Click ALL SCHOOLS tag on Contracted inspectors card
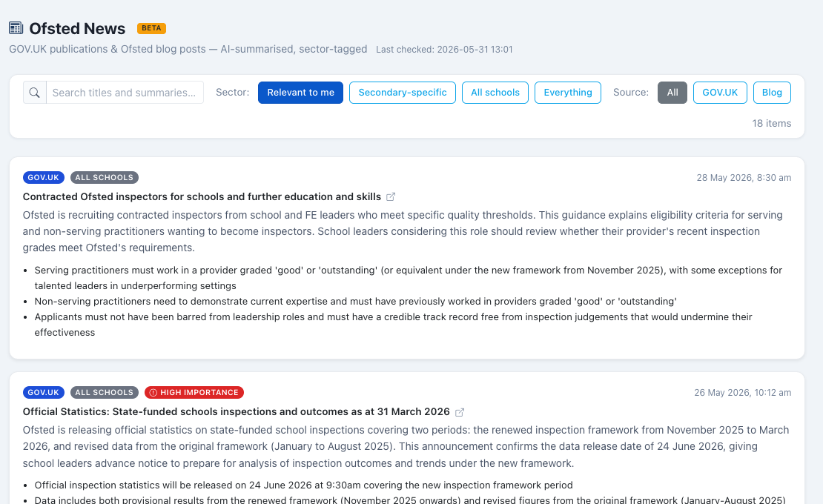The image size is (823, 504). (105, 177)
